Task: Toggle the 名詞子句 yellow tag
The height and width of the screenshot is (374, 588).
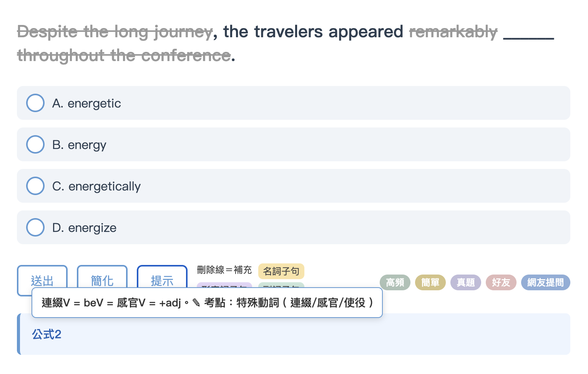Action: coord(281,271)
